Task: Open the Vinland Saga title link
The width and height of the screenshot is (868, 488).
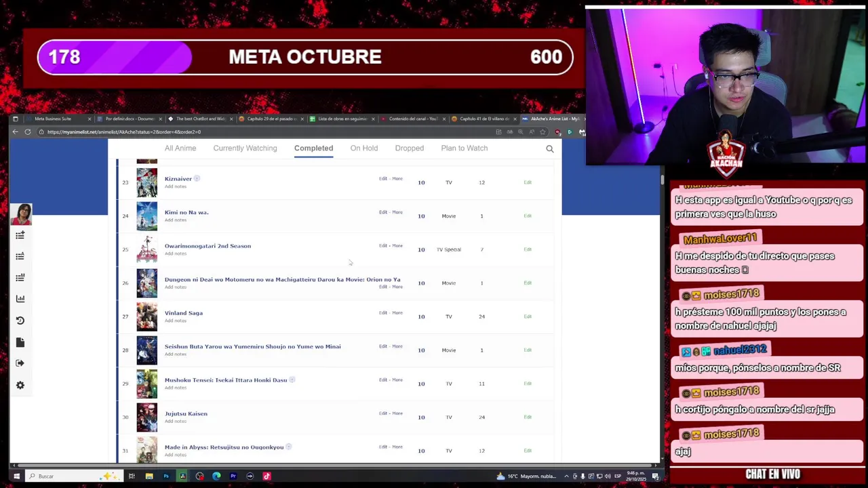Action: 184,313
